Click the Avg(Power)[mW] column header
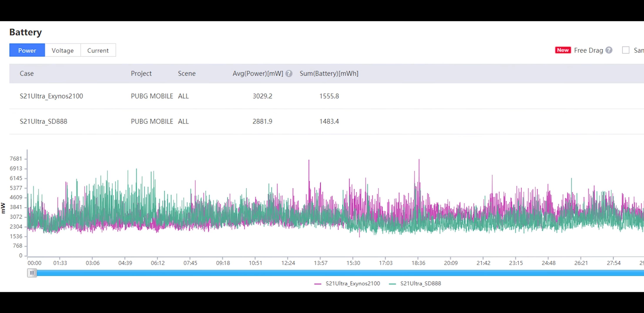Screen dimensions: 644x313 (258, 73)
